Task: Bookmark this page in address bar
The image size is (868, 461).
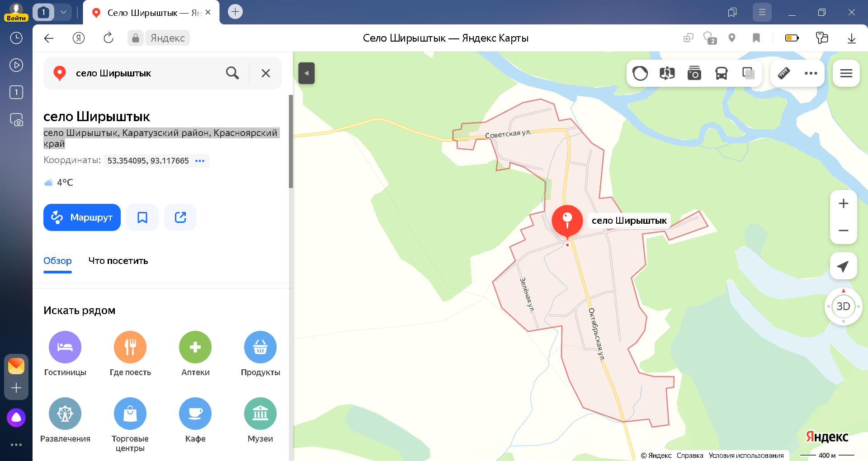Action: point(756,38)
